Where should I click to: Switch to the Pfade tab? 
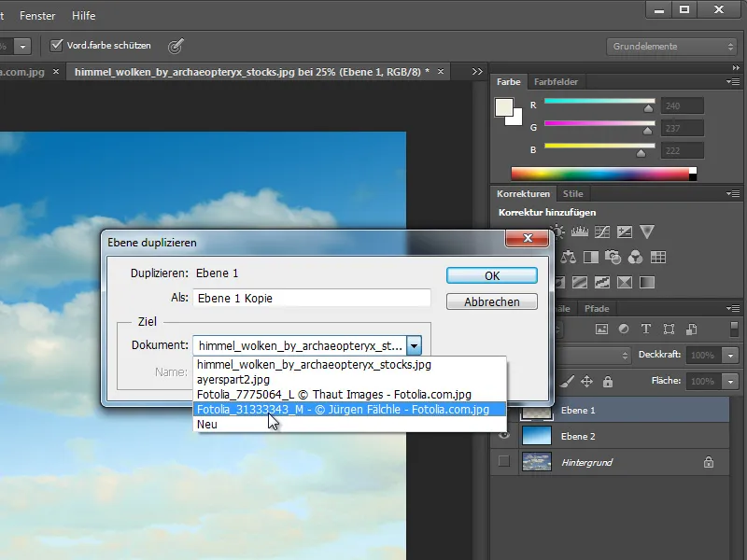point(597,309)
